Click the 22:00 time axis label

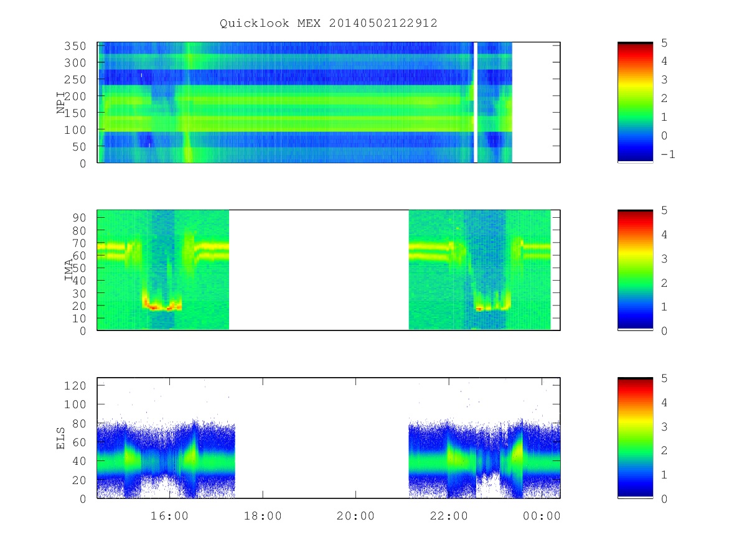pyautogui.click(x=449, y=516)
